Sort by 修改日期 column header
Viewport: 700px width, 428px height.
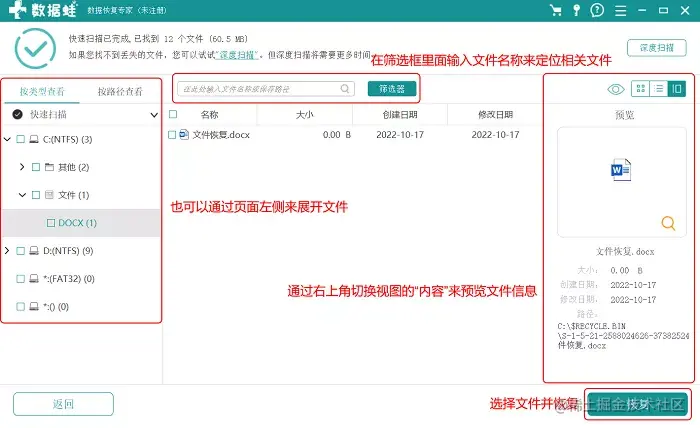click(x=496, y=115)
